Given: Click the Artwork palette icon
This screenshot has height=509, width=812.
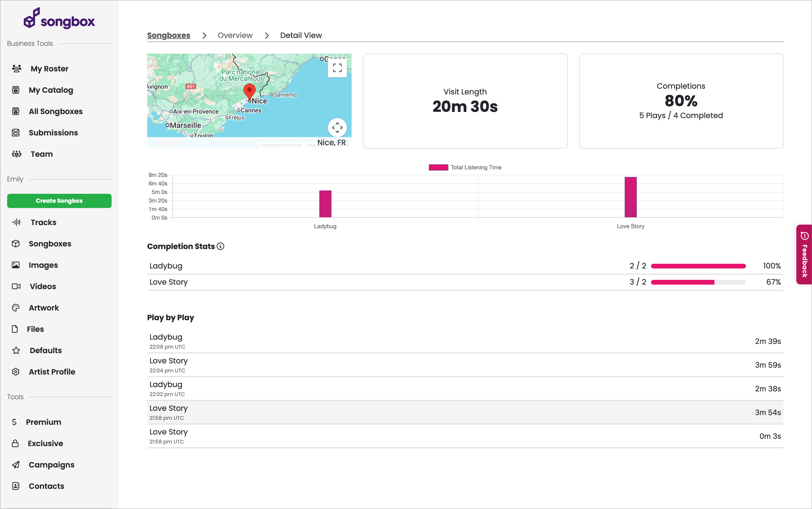Looking at the screenshot, I should point(16,308).
